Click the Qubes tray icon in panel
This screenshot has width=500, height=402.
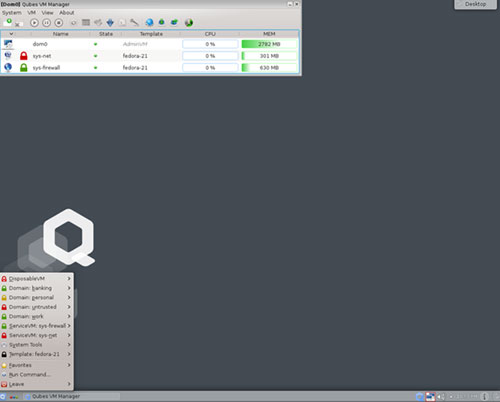[420, 396]
